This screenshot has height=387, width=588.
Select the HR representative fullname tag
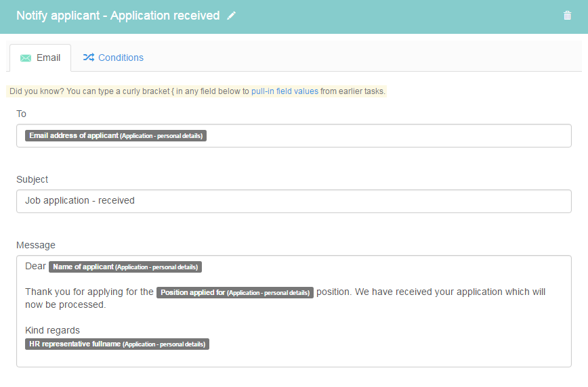point(117,344)
